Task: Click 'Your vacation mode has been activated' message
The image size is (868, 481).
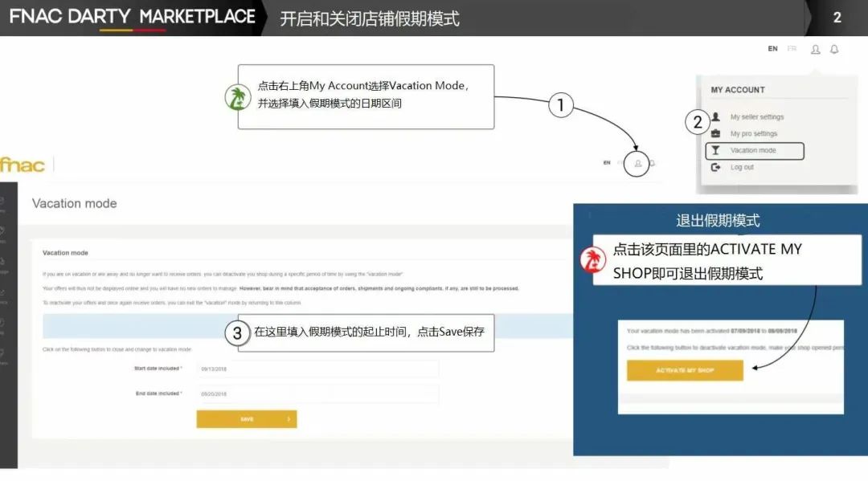Action: 712,331
